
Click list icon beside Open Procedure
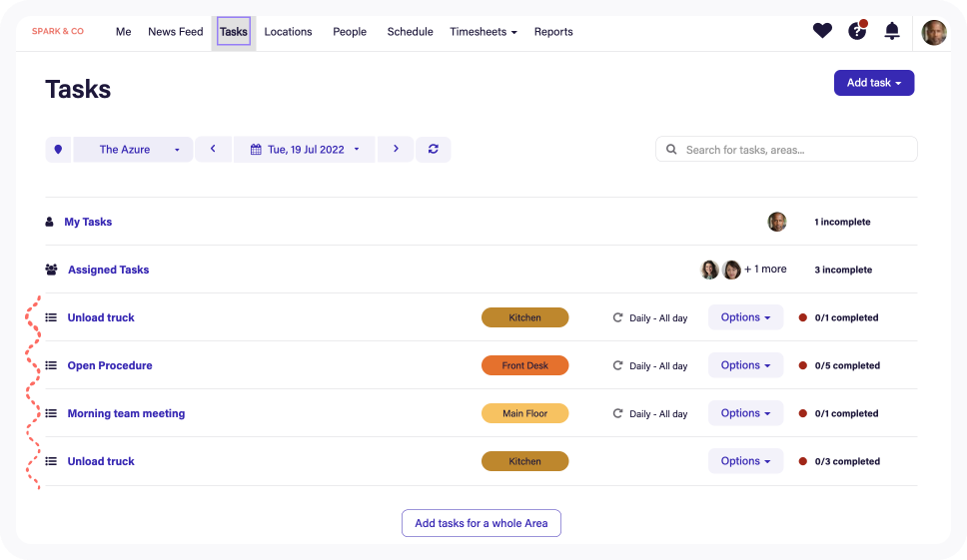[x=51, y=365]
